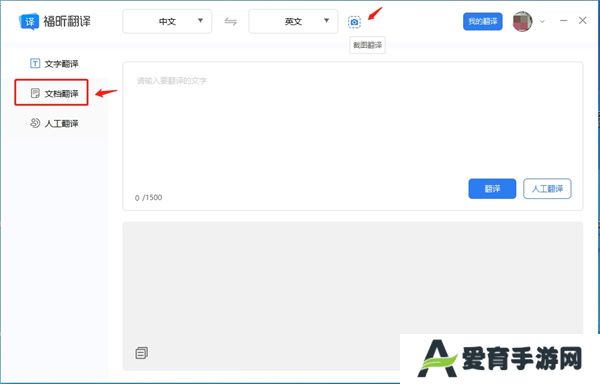The width and height of the screenshot is (600, 384).
Task: Click the gray translation output area
Action: [x=352, y=296]
